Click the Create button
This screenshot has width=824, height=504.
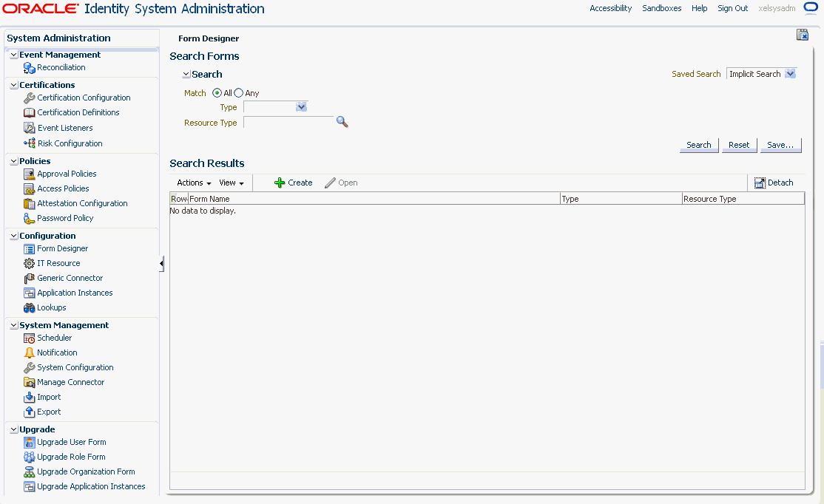pyautogui.click(x=293, y=183)
